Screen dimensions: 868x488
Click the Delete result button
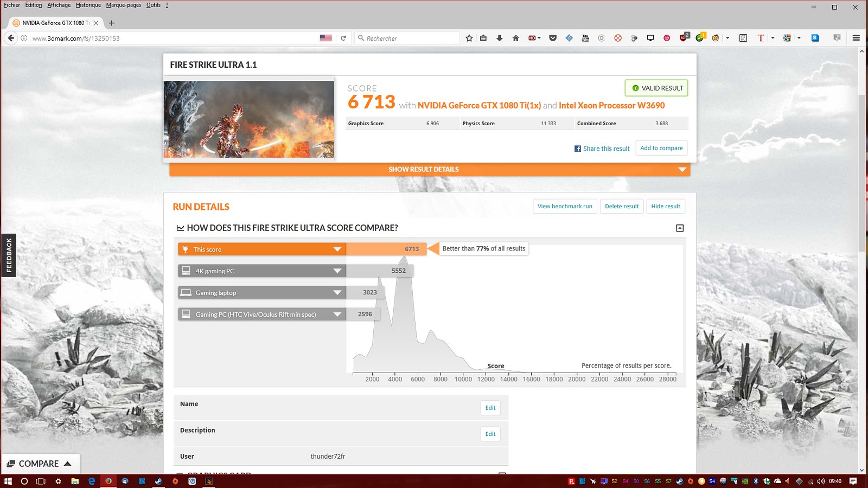622,206
